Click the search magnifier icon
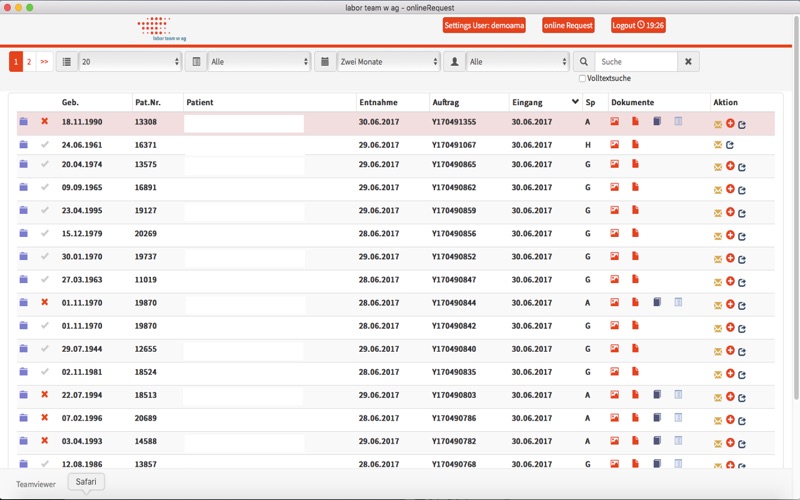800x500 pixels. (x=584, y=62)
